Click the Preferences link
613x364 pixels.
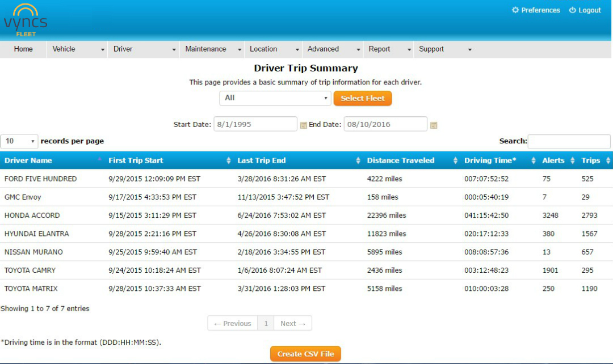tap(540, 10)
